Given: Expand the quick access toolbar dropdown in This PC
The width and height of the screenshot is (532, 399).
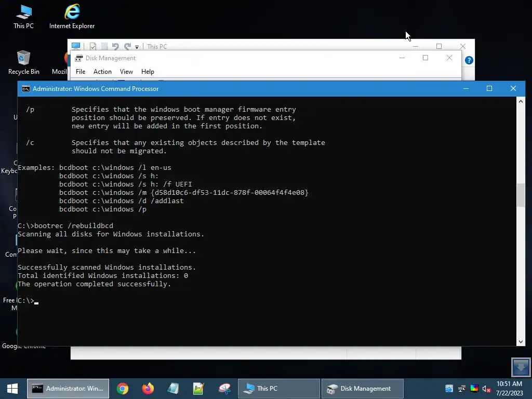Looking at the screenshot, I should (x=137, y=47).
